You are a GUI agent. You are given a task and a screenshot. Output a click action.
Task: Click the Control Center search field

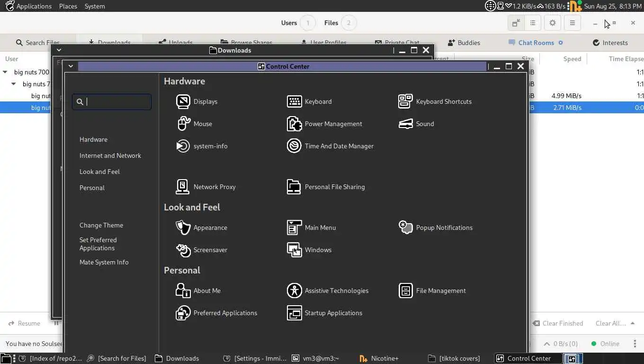pos(112,102)
